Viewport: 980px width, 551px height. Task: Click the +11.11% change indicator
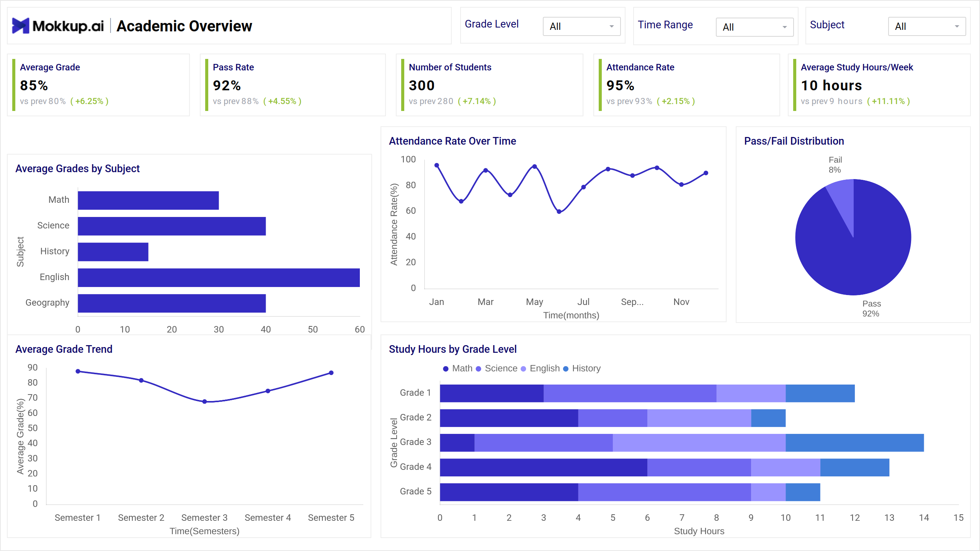tap(888, 101)
